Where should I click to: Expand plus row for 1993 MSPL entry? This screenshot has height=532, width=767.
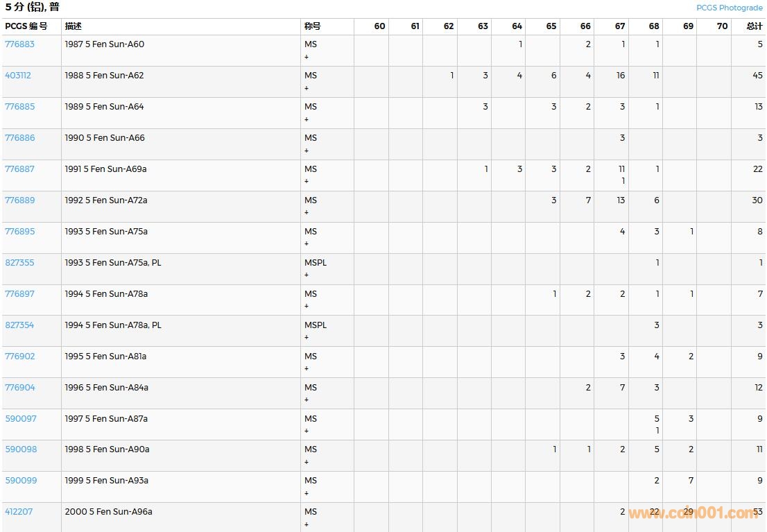point(307,275)
